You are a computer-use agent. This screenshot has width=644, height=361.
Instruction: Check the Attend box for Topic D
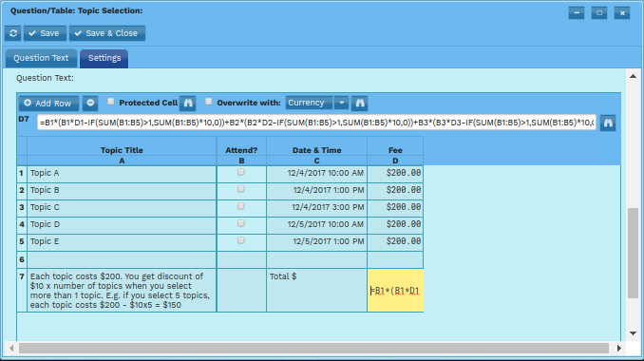[241, 223]
